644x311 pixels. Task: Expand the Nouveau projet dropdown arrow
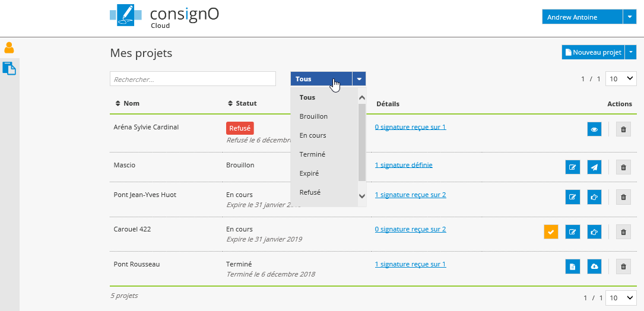point(630,52)
